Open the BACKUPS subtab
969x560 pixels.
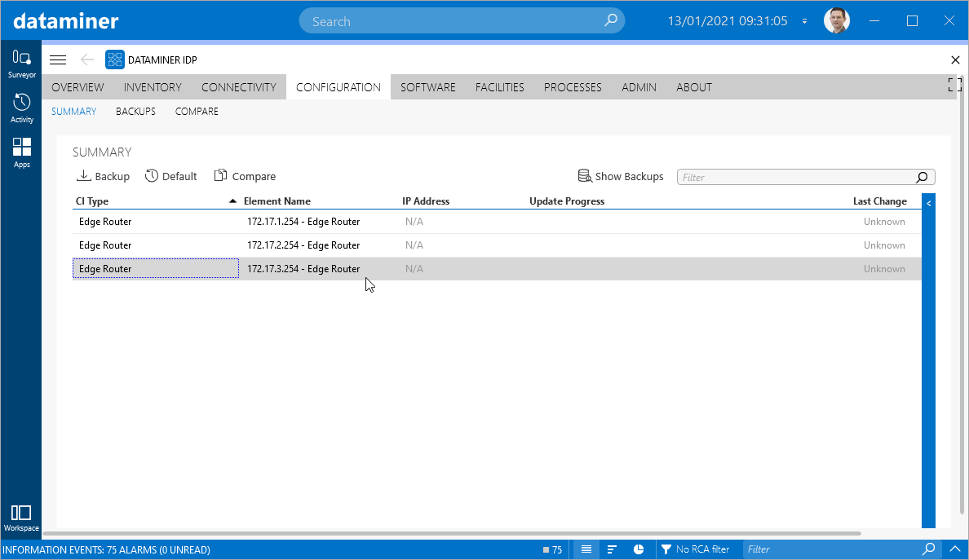pos(135,111)
